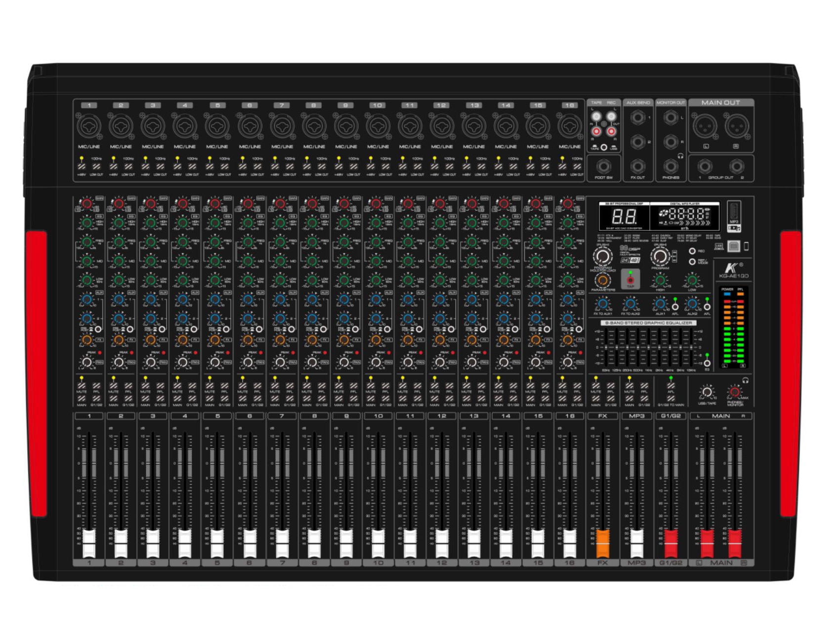The width and height of the screenshot is (840, 642).
Task: Toggle the TAPE/USB selector switch
Action: (x=603, y=148)
